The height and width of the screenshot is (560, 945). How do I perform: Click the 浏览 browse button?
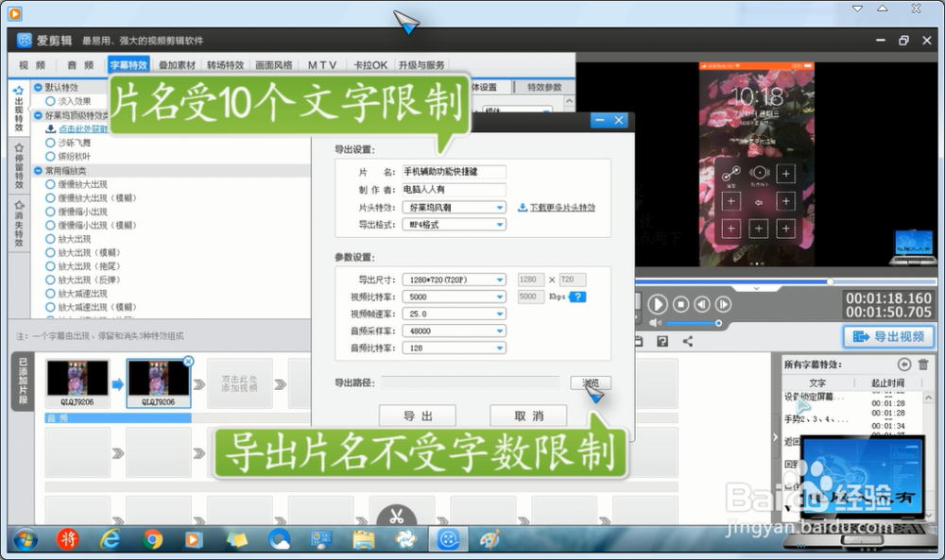click(591, 383)
